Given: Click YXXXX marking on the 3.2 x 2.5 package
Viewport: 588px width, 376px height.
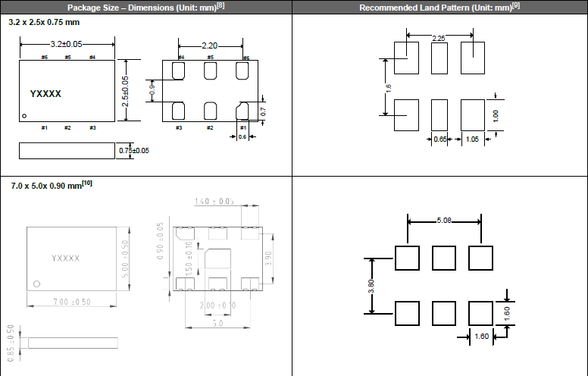Looking at the screenshot, I should click(45, 93).
